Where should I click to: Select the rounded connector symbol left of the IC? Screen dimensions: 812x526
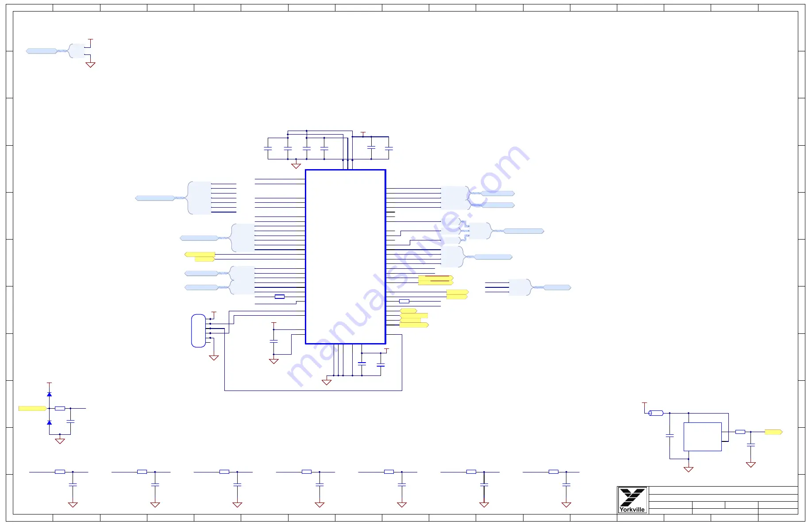[x=198, y=331]
